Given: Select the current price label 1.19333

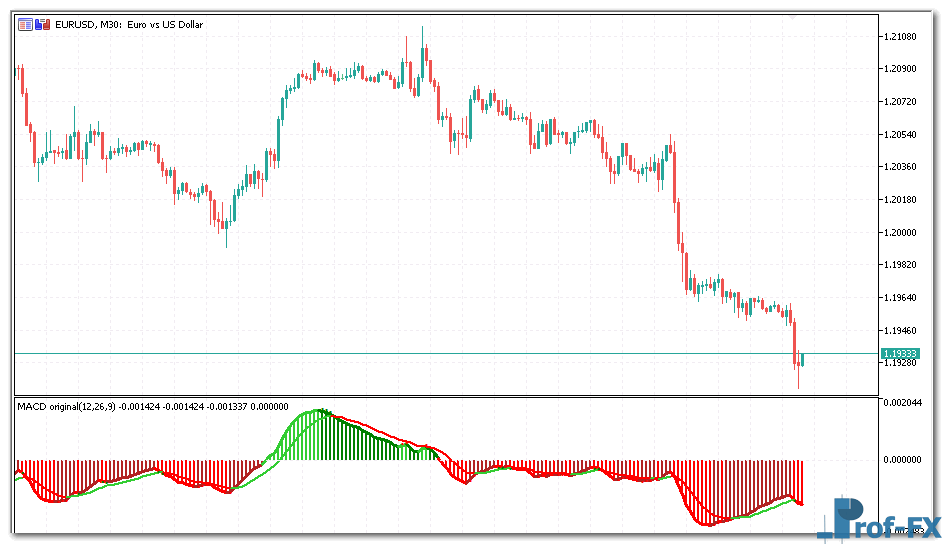Looking at the screenshot, I should pos(900,354).
